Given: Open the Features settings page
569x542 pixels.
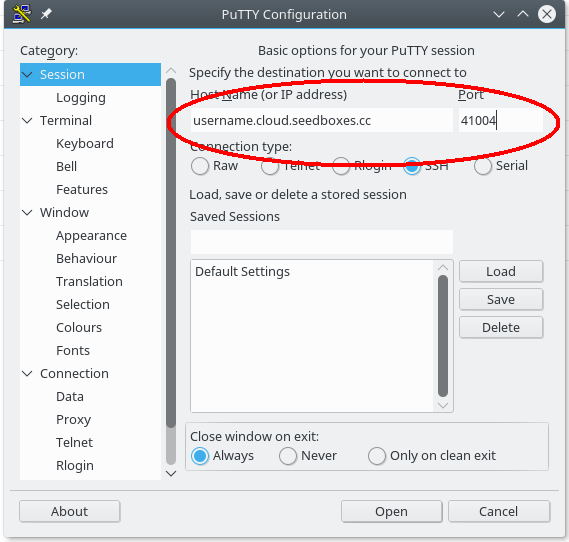Looking at the screenshot, I should (82, 189).
